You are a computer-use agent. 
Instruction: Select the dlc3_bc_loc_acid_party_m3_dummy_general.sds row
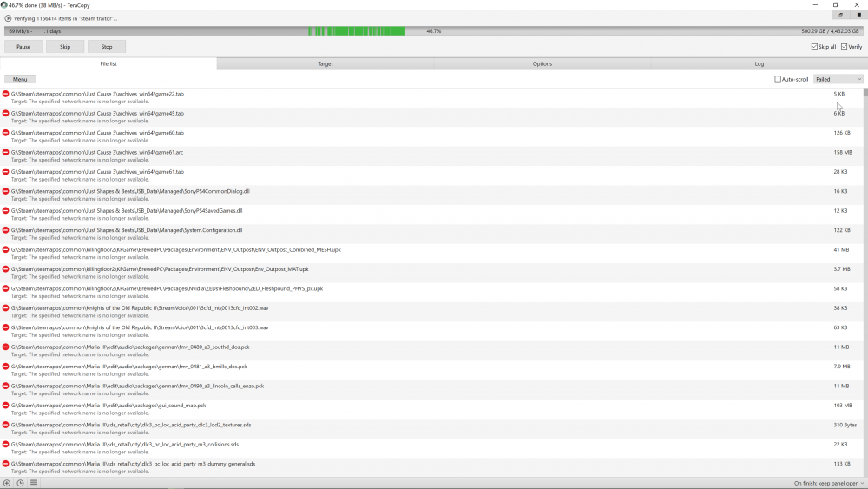[x=431, y=467]
